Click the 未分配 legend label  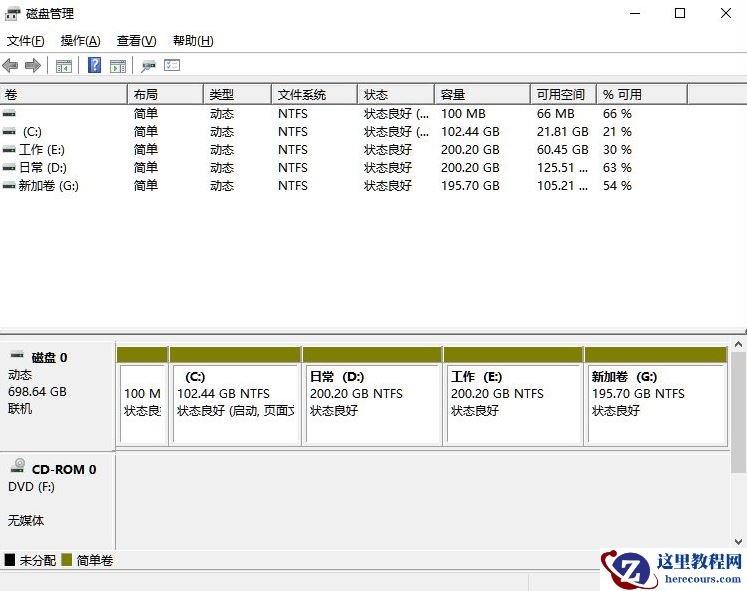click(x=38, y=561)
